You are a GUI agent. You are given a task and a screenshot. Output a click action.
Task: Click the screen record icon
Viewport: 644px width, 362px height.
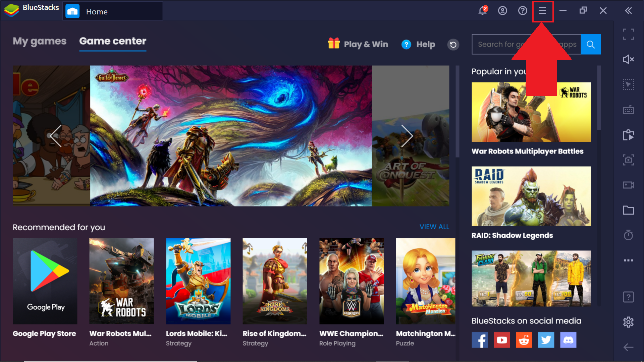point(629,185)
